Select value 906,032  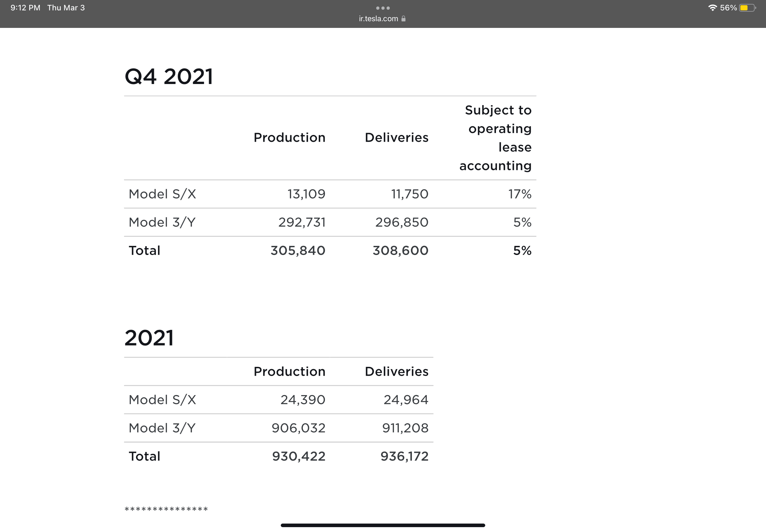pos(299,428)
